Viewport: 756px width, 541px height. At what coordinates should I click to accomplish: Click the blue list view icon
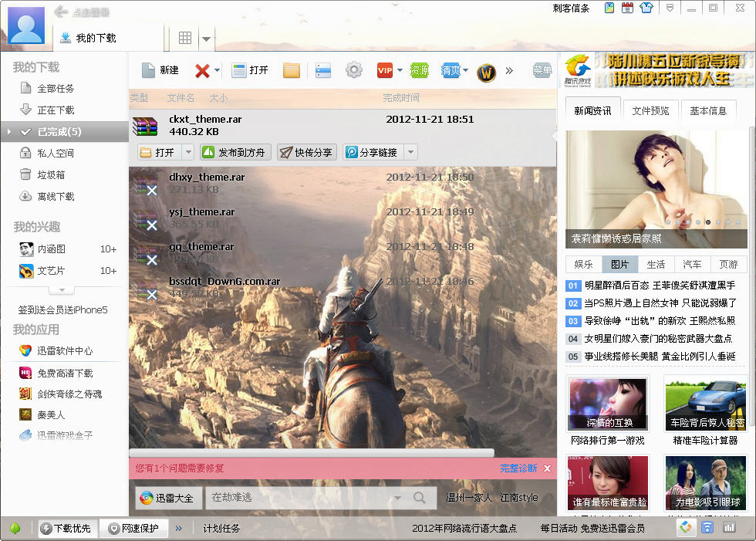[323, 70]
